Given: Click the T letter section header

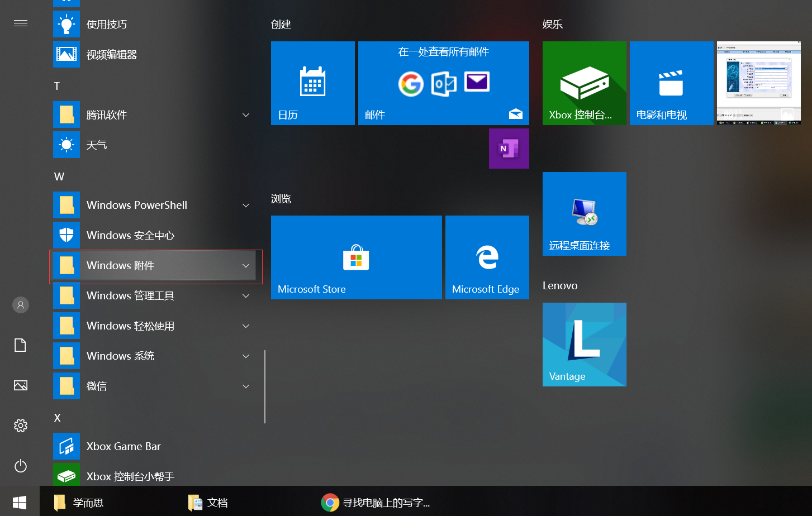Looking at the screenshot, I should [56, 86].
